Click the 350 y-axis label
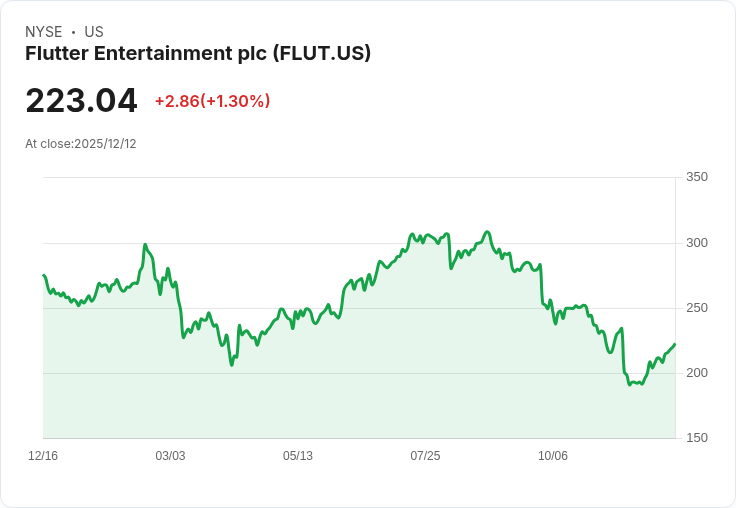The width and height of the screenshot is (736, 508). click(x=697, y=177)
